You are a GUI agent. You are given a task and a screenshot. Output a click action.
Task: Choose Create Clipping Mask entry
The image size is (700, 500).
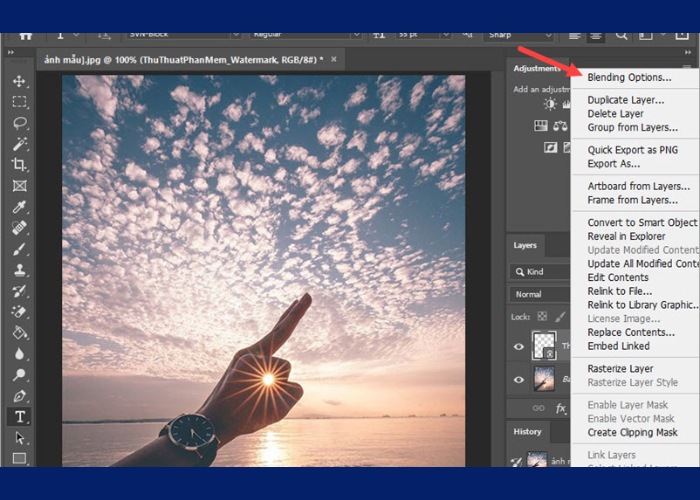point(632,432)
